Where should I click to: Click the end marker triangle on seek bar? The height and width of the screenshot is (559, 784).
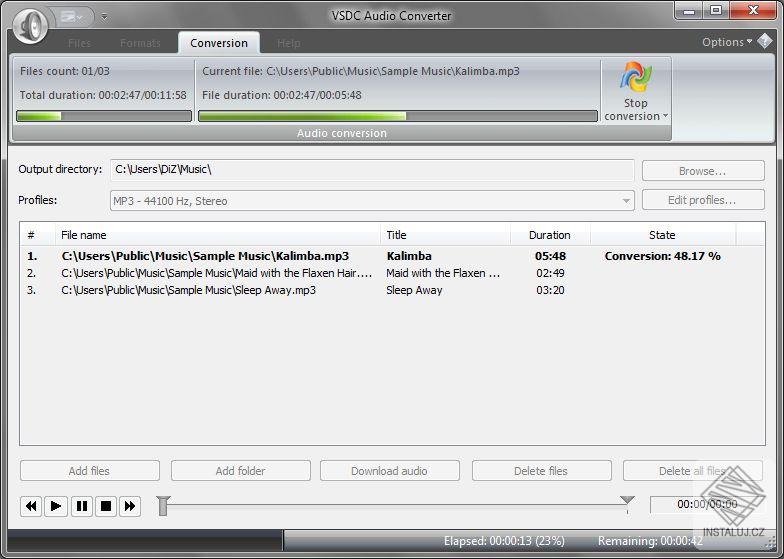(627, 500)
